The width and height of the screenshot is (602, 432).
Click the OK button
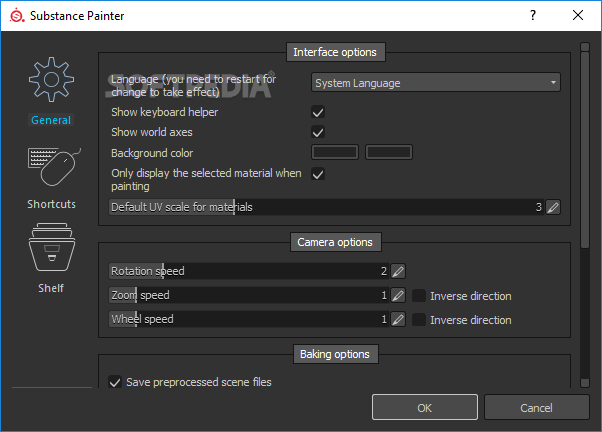[425, 407]
